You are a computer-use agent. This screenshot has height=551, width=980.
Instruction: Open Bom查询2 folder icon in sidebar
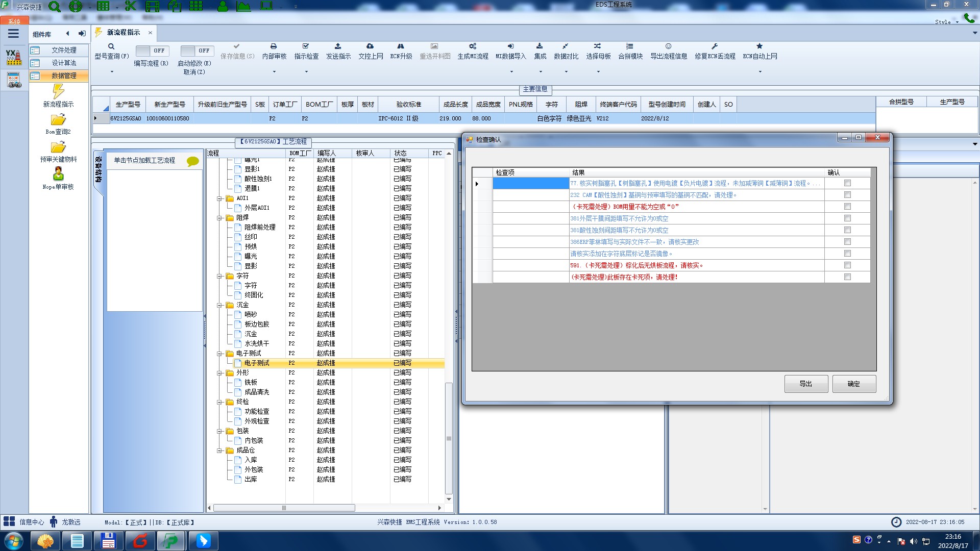pos(58,120)
